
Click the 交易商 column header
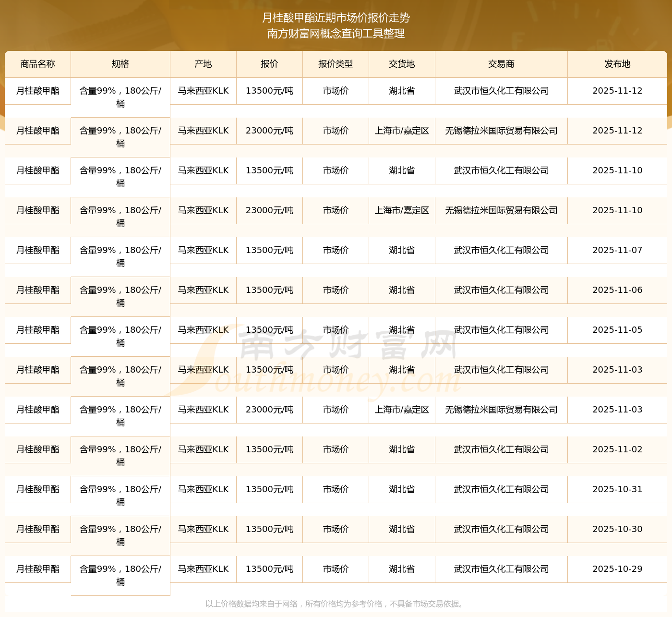pos(501,64)
